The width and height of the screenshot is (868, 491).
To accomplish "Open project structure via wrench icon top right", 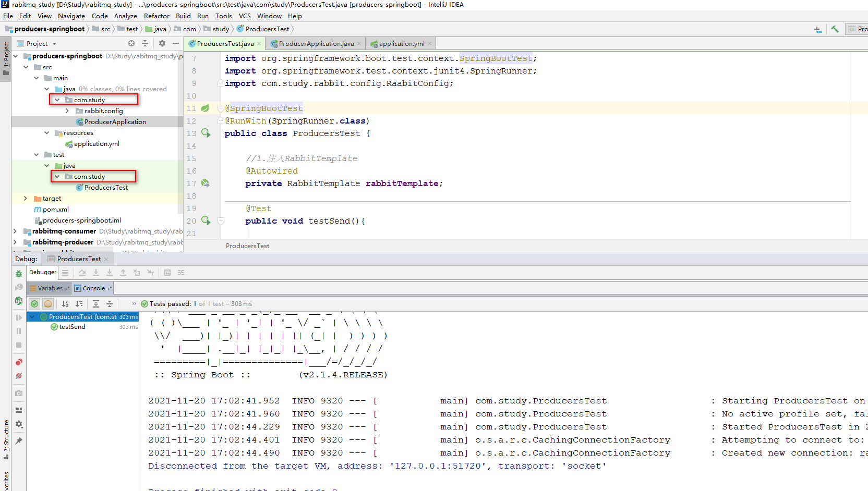I will [835, 29].
